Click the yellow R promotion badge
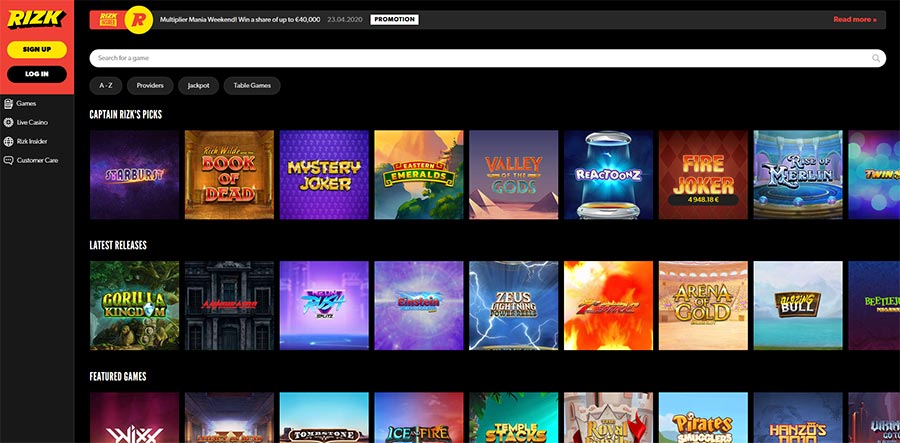900x443 pixels. click(x=138, y=20)
